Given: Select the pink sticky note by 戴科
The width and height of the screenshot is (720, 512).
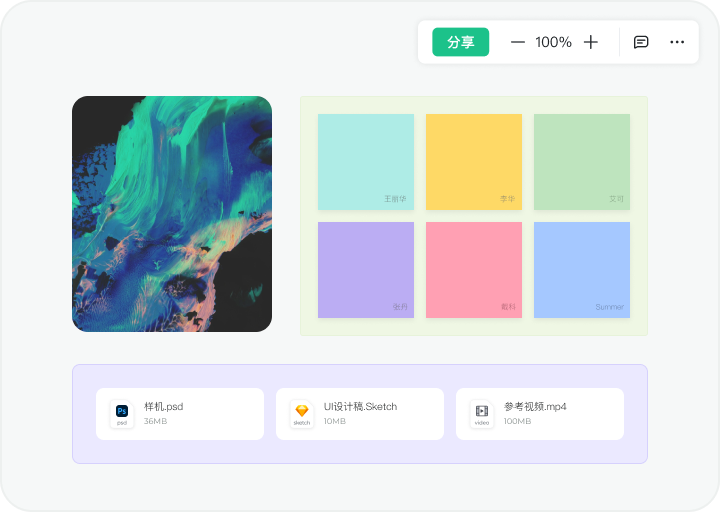Looking at the screenshot, I should click(x=474, y=270).
